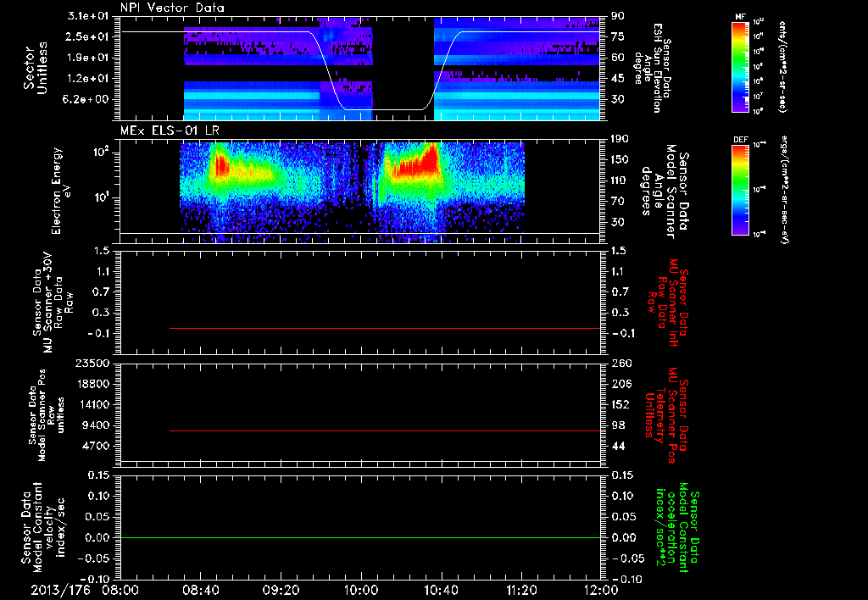The width and height of the screenshot is (868, 600).
Task: Click the "DEF" label above the color bar
Action: pos(741,140)
